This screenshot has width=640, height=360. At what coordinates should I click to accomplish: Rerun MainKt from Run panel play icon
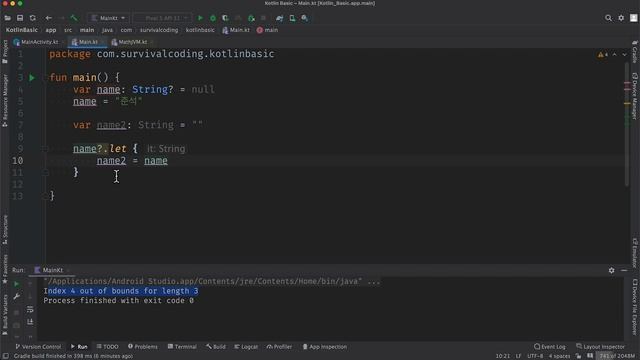tap(16, 284)
